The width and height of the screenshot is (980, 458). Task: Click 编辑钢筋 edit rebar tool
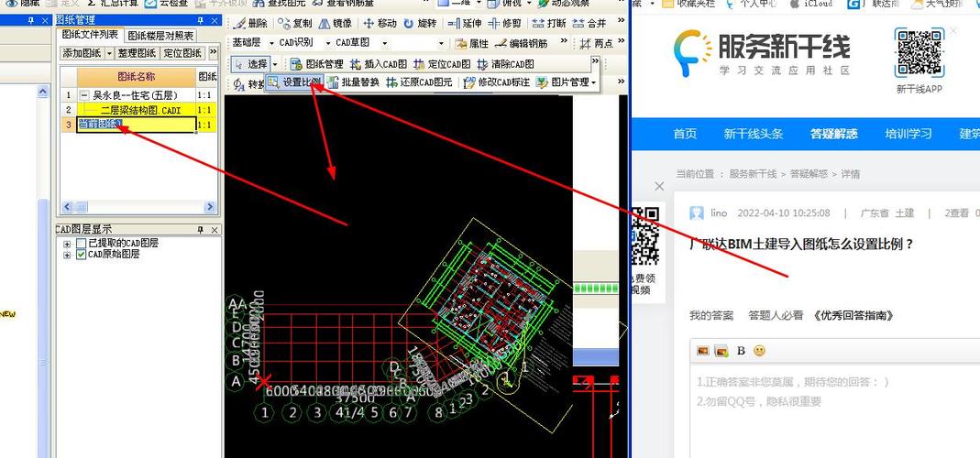pyautogui.click(x=522, y=43)
